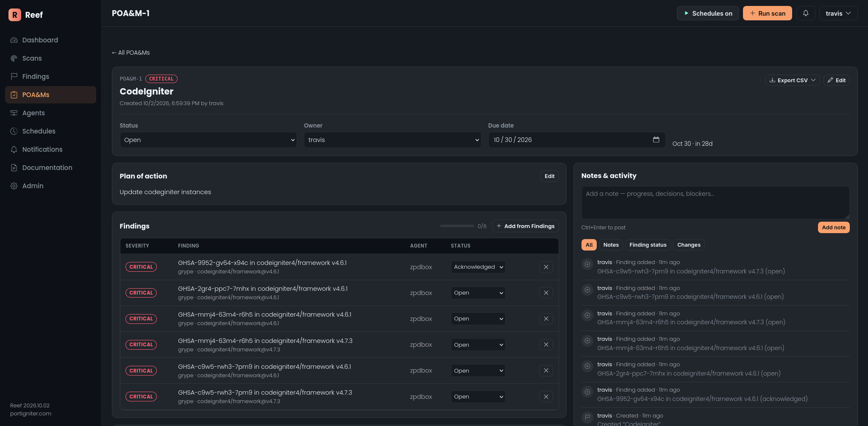Screen dimensions: 868x426
Task: Click the calendar icon in Due date
Action: tap(656, 139)
